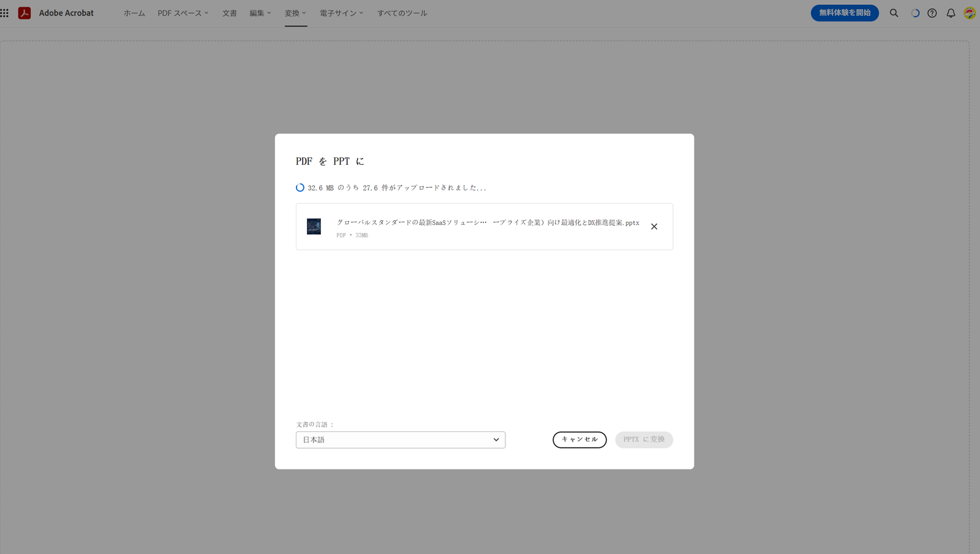Click the PDF を PPT に heading

[330, 161]
